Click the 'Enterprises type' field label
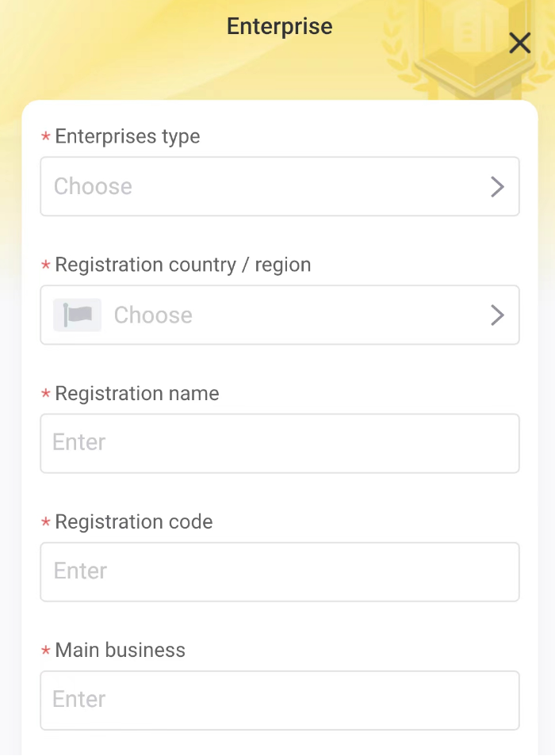Viewport: 555px width, 756px height. [x=127, y=136]
